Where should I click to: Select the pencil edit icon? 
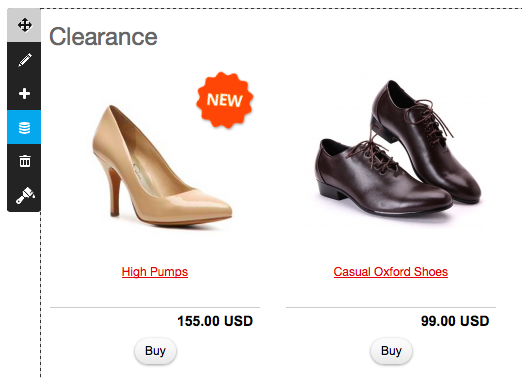tap(24, 60)
